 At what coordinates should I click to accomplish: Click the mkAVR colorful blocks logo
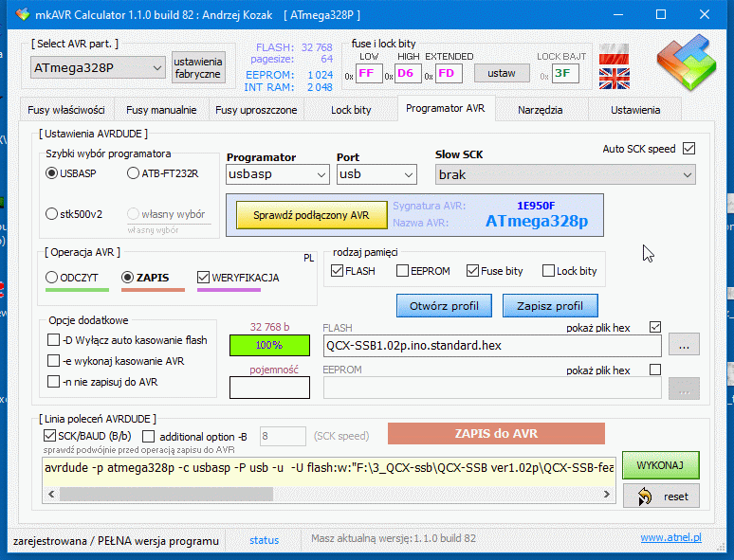685,63
